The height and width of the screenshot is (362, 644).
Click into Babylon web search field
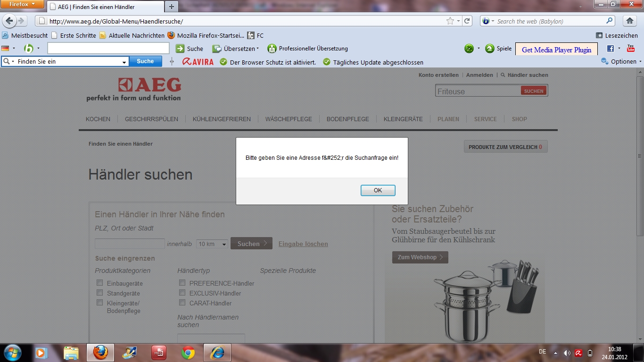(x=550, y=21)
